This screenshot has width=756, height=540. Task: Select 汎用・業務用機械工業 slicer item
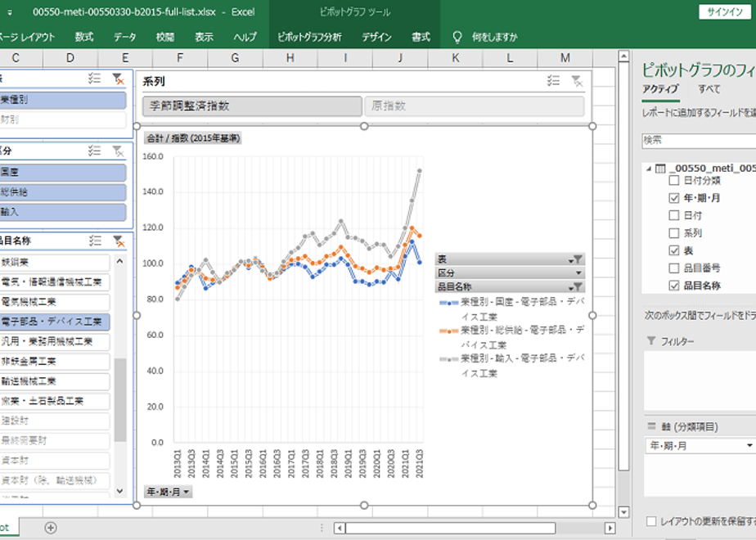click(55, 342)
